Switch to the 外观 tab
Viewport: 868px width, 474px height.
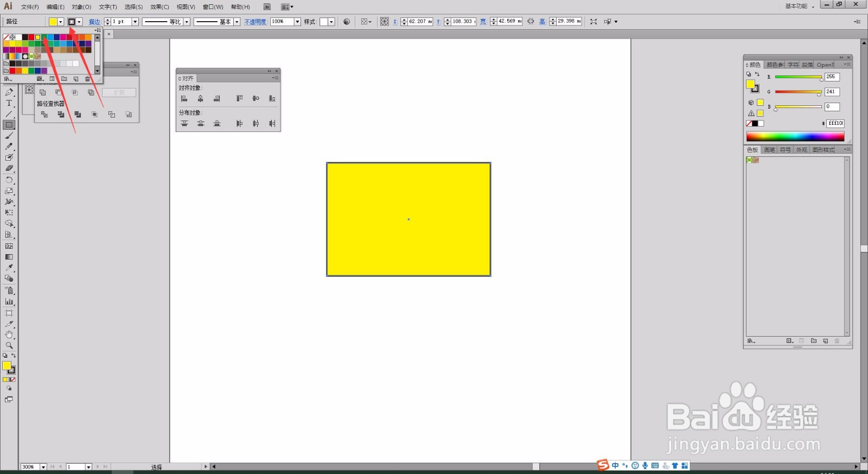click(x=801, y=150)
